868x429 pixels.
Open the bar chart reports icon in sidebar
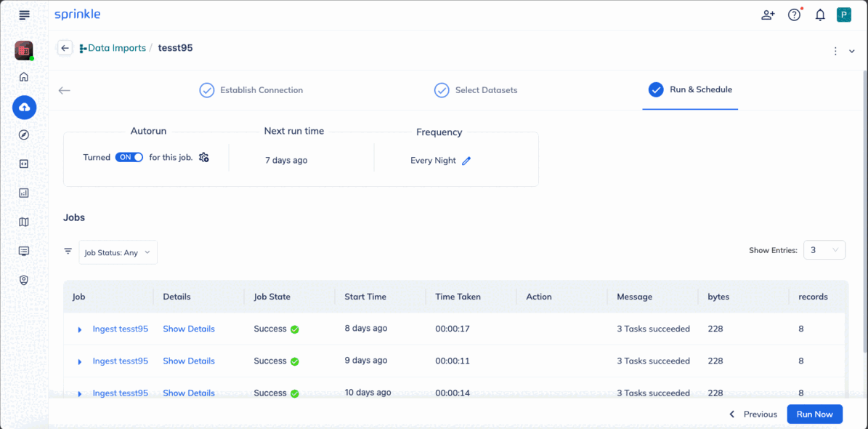pos(24,193)
